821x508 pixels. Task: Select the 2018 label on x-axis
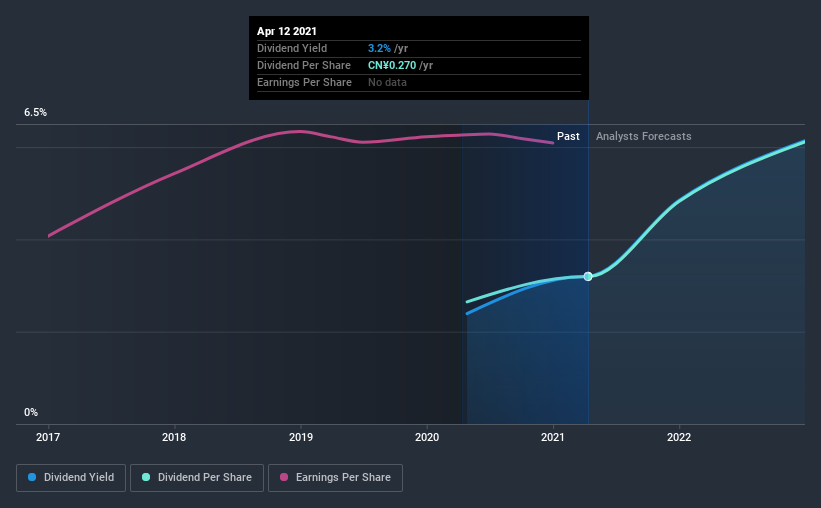tap(174, 437)
